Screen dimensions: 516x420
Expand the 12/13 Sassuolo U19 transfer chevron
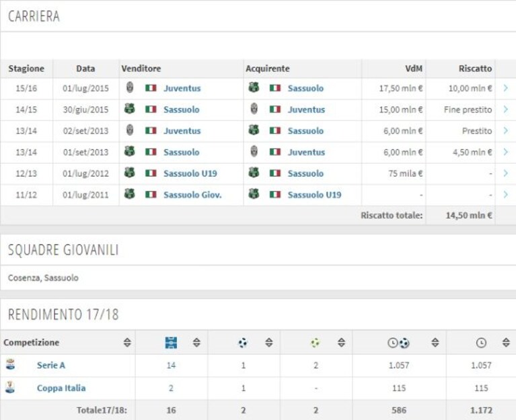pyautogui.click(x=506, y=173)
